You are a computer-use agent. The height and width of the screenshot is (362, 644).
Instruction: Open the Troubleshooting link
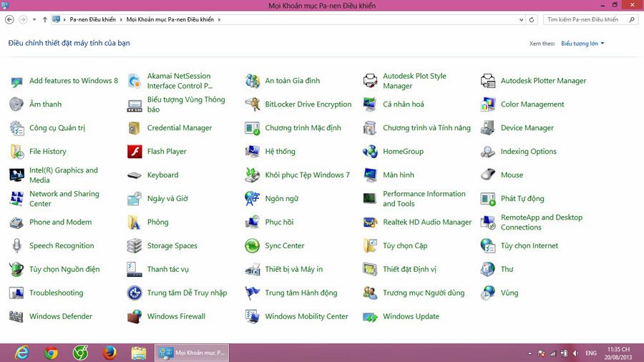coord(56,293)
